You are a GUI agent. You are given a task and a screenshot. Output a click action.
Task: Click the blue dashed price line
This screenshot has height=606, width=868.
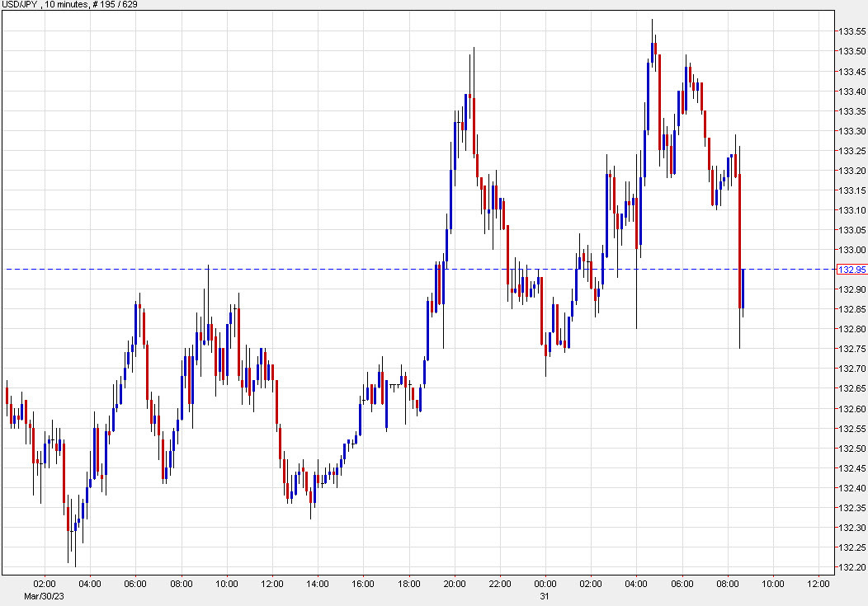330,269
